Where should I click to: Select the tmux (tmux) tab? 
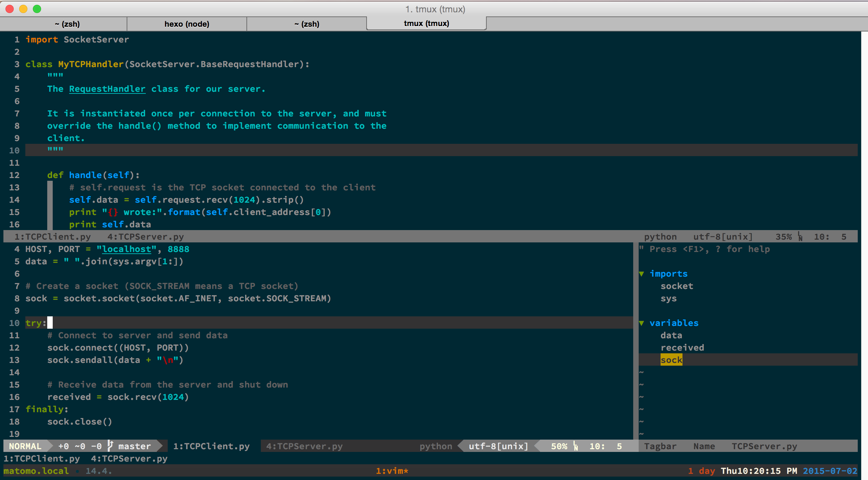pyautogui.click(x=426, y=23)
